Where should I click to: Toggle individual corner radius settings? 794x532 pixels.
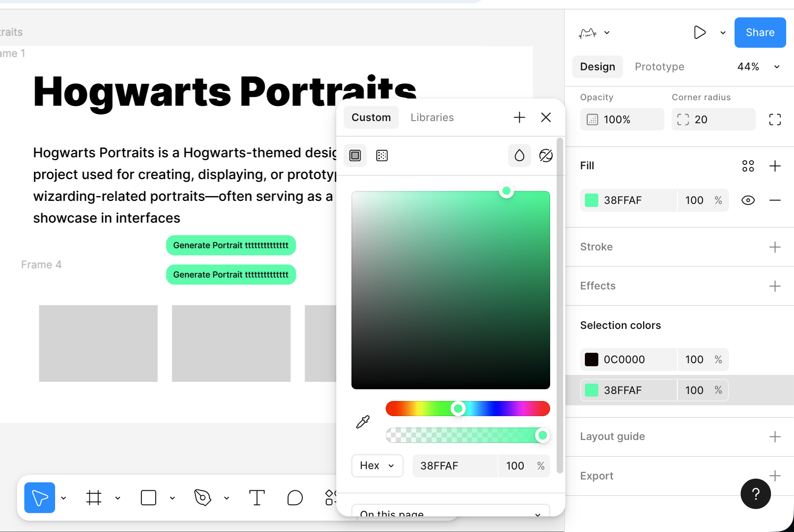775,120
